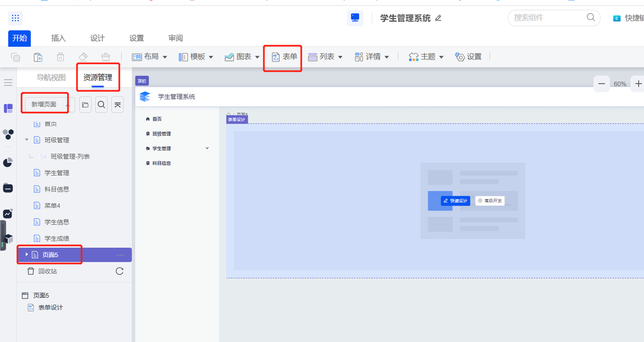Click the paste clipboard icon

coord(38,57)
